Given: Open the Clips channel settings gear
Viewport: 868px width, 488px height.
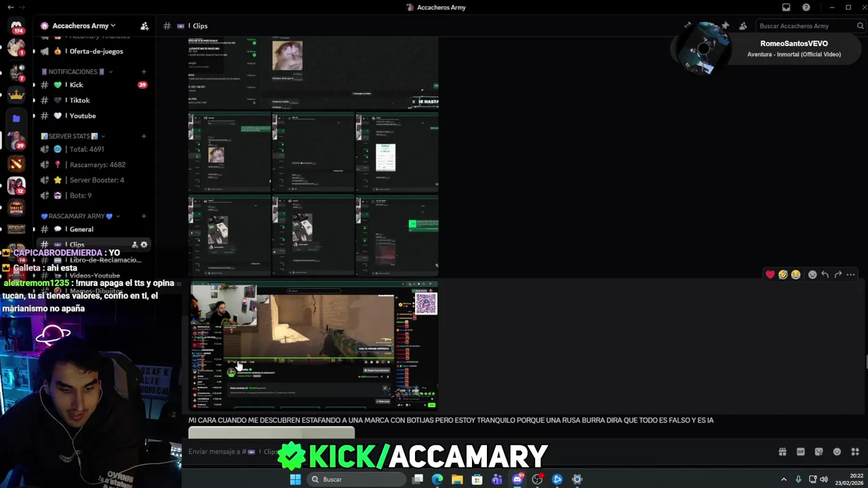Looking at the screenshot, I should [144, 245].
